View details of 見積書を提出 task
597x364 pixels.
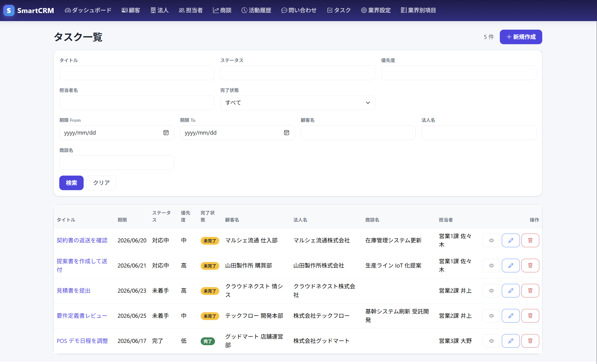491,291
